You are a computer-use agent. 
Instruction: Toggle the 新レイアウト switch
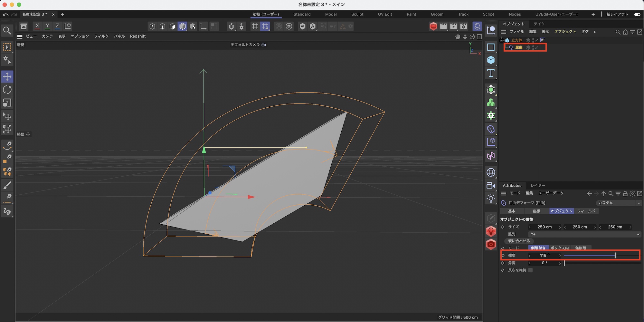pos(637,15)
